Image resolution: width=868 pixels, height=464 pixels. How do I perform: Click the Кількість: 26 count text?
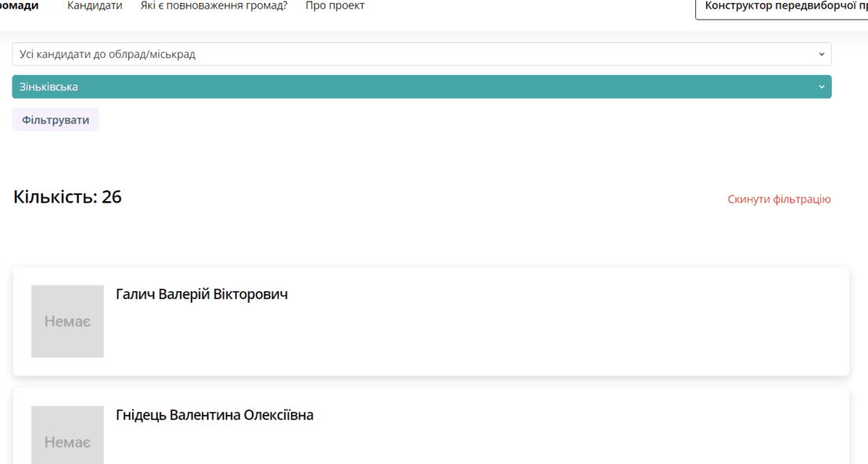click(67, 197)
